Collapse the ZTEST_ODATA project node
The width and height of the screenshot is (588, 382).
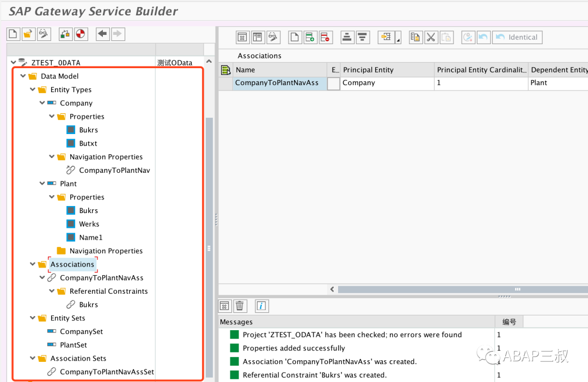[x=14, y=62]
